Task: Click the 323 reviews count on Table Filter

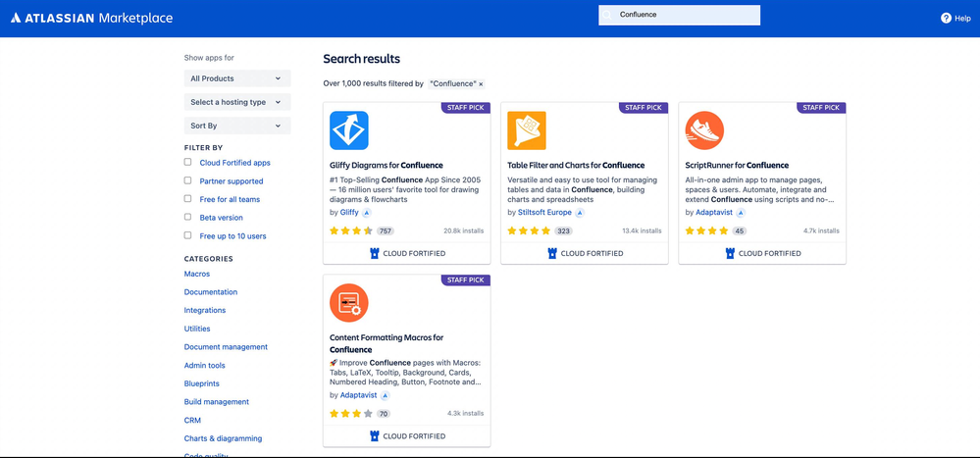Action: 564,231
